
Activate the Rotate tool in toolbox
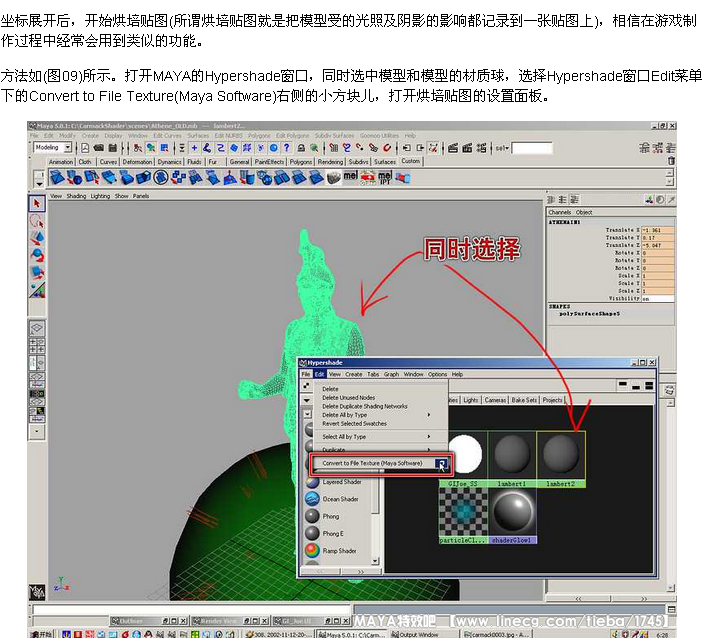37,255
